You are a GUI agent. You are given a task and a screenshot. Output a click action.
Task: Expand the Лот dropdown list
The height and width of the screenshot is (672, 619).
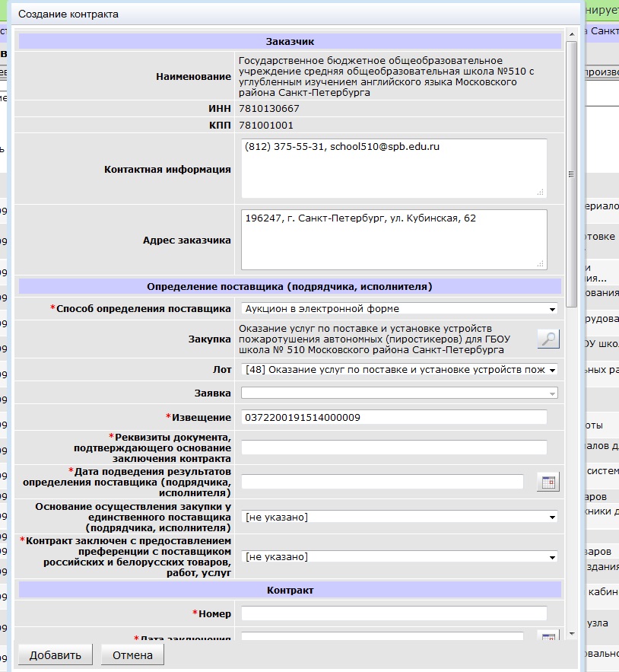(x=399, y=369)
